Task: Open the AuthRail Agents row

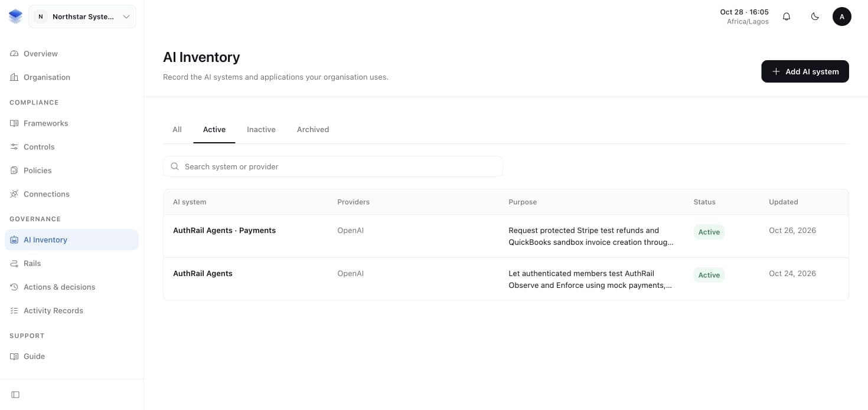Action: pyautogui.click(x=506, y=279)
